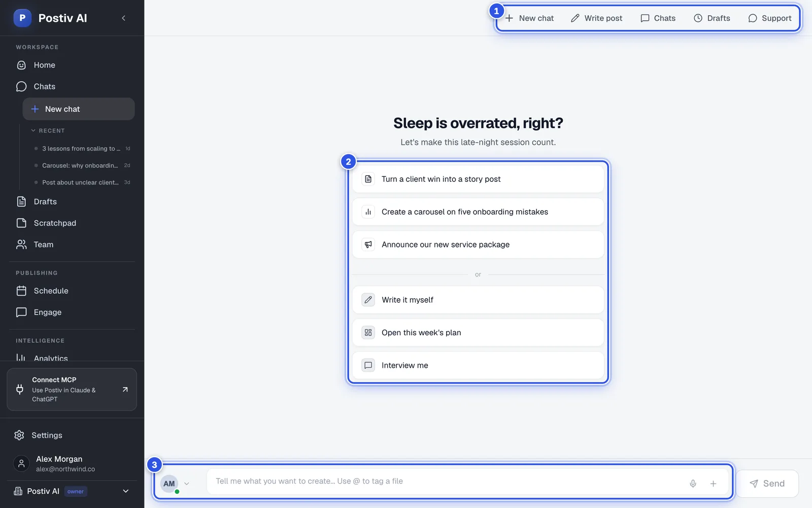Click the Connect MCP external arrow icon
The height and width of the screenshot is (508, 812).
(x=125, y=390)
